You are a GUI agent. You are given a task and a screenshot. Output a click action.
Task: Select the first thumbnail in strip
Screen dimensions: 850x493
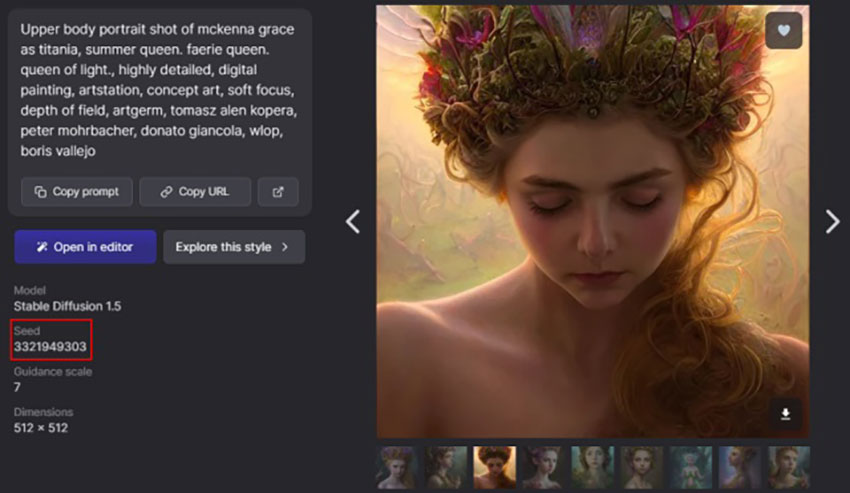coord(396,467)
